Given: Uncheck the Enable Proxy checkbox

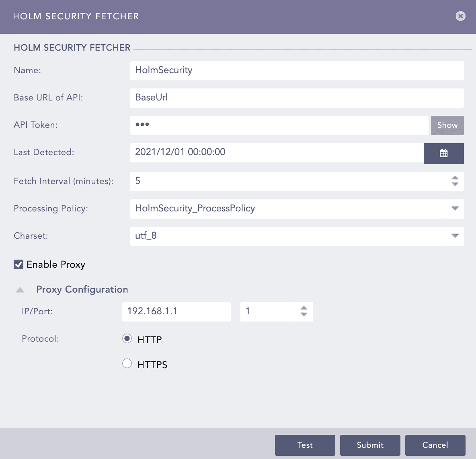Looking at the screenshot, I should [18, 264].
